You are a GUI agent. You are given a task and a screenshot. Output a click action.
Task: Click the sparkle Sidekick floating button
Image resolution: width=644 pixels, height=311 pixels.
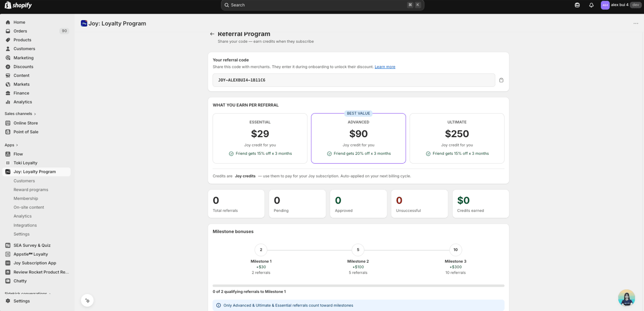(88, 300)
